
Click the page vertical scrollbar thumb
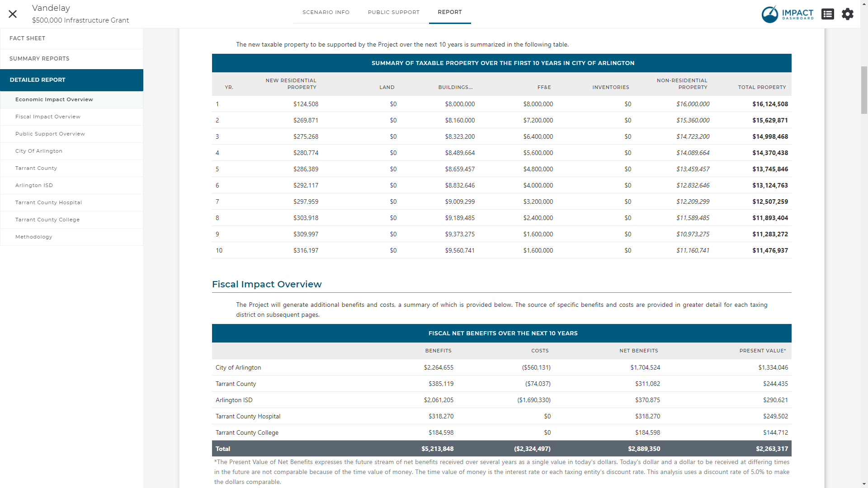click(x=864, y=90)
